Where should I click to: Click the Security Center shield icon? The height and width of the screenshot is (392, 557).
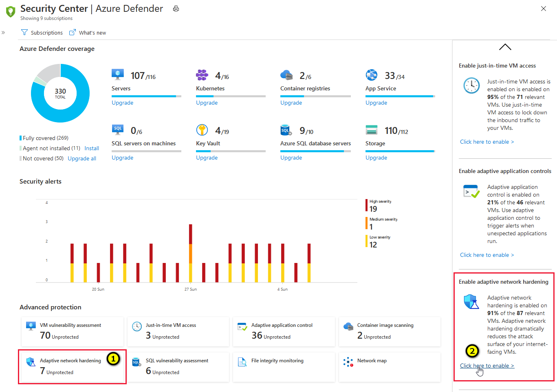(11, 11)
